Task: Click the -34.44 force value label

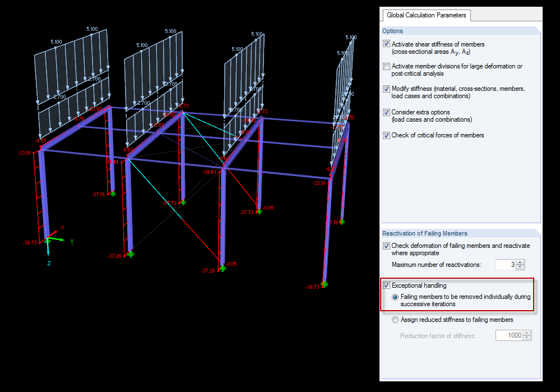Action: pos(112,162)
